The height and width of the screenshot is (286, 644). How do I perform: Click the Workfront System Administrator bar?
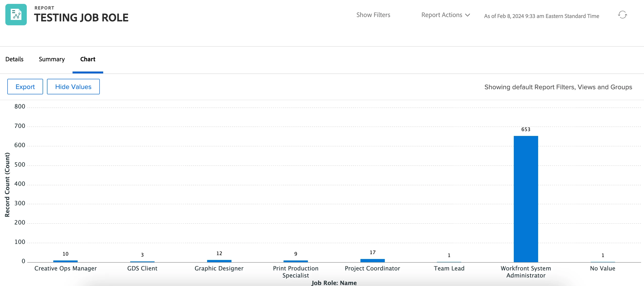(525, 199)
